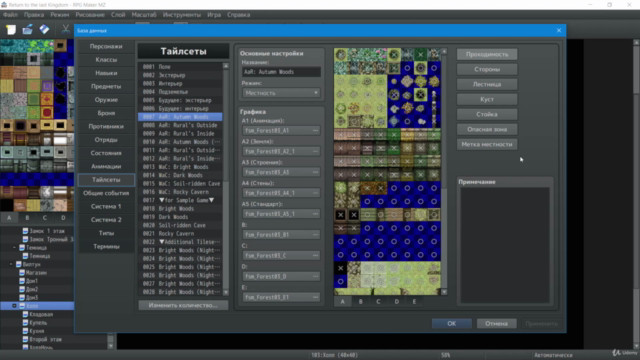Viewport: 640px width, 360px height.
Task: Select the Персонажи database category
Action: (106, 47)
